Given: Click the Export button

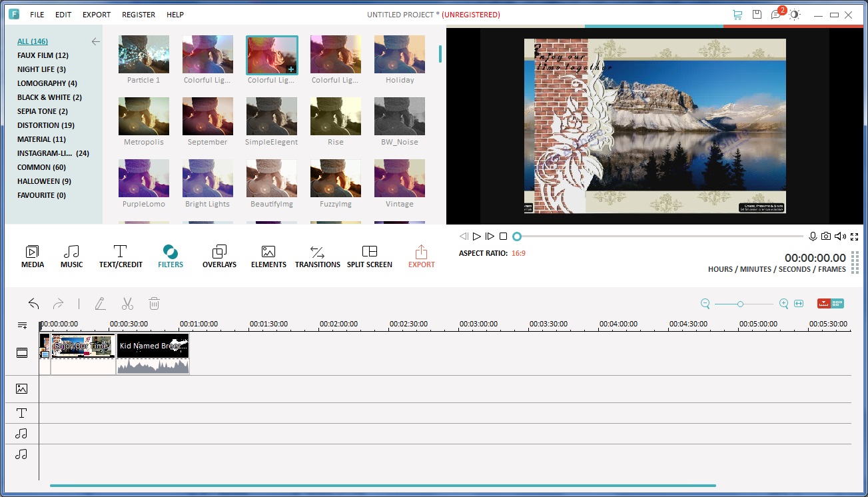Looking at the screenshot, I should tap(421, 255).
